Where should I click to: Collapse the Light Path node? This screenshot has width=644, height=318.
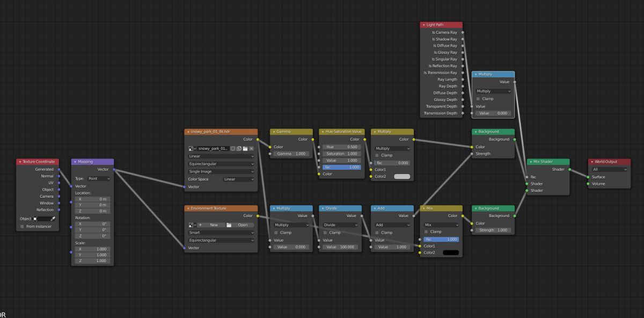(424, 25)
